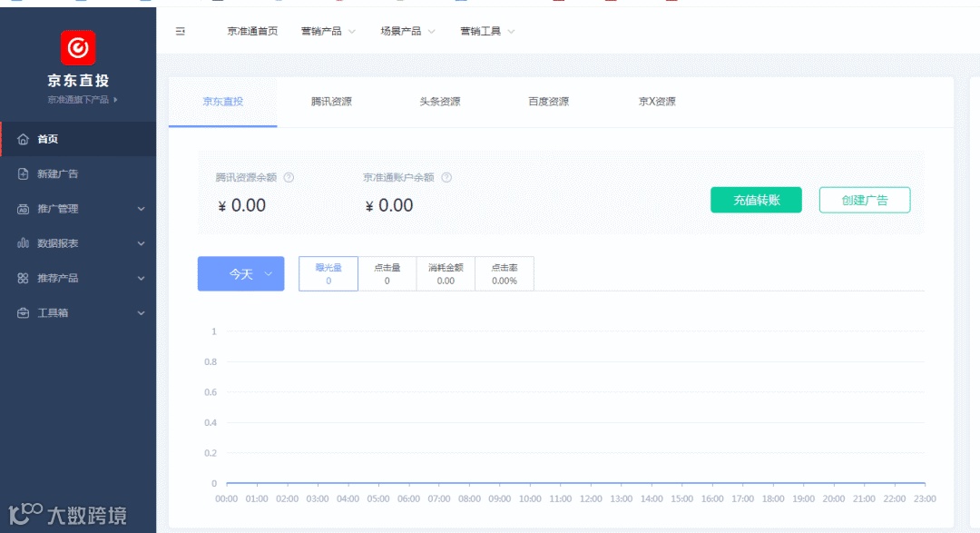The image size is (980, 533).
Task: Click the document icon beside 新建广告
Action: tap(23, 174)
